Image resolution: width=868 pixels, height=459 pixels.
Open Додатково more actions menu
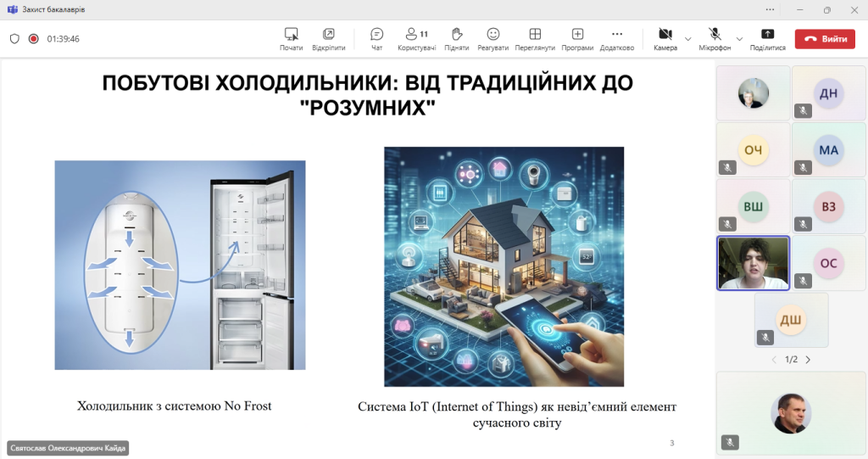point(617,39)
